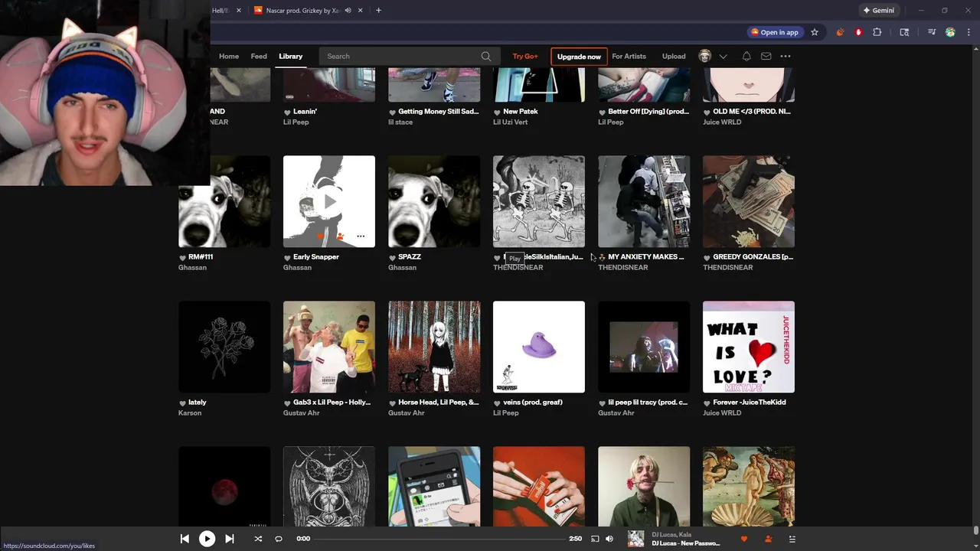This screenshot has width=980, height=551.
Task: Open the dancing skeletons track cover
Action: [539, 201]
